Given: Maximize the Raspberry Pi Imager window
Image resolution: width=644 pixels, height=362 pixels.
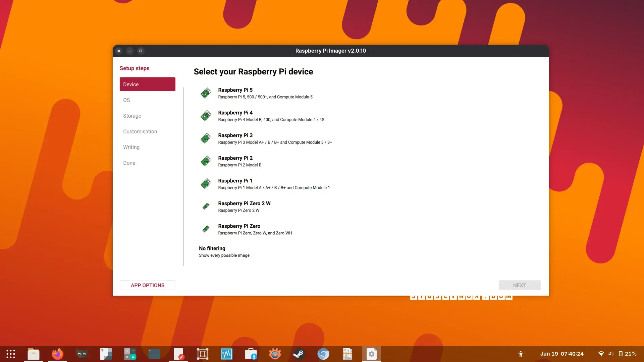Looking at the screenshot, I should 141,51.
